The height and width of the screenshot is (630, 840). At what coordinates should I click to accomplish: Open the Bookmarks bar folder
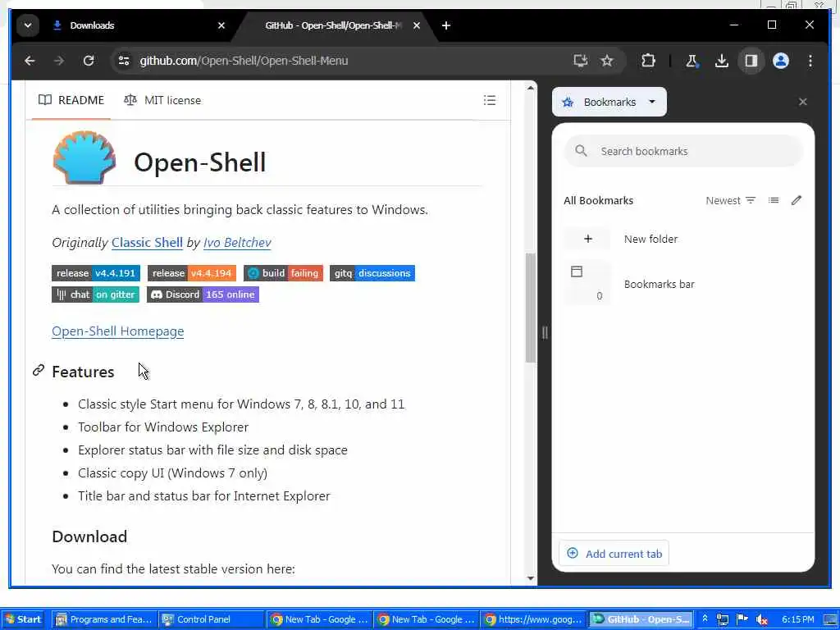tap(683, 283)
